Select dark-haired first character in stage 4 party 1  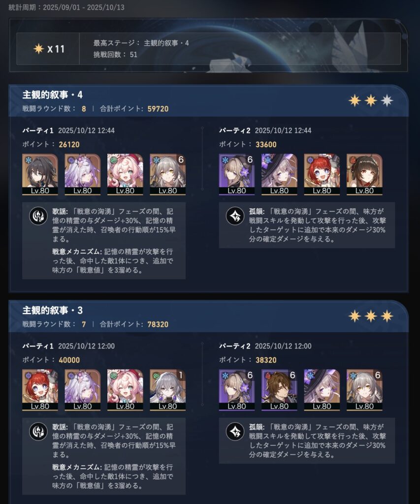tap(40, 174)
